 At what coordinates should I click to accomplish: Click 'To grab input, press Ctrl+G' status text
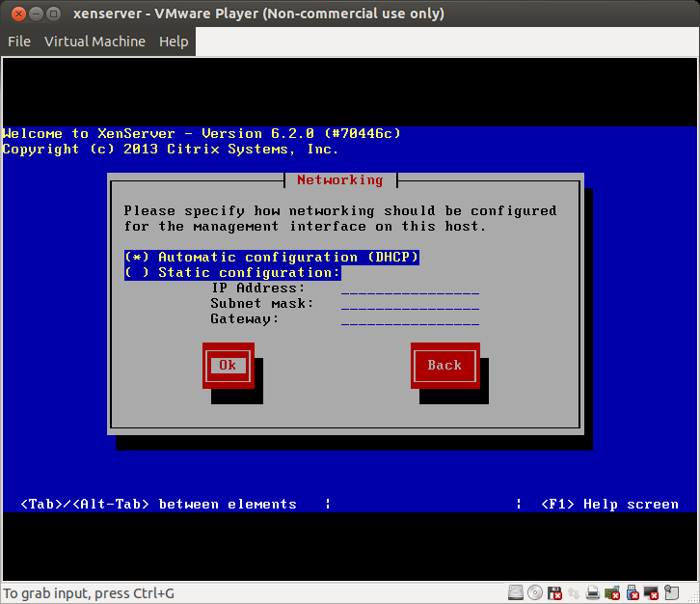point(89,593)
